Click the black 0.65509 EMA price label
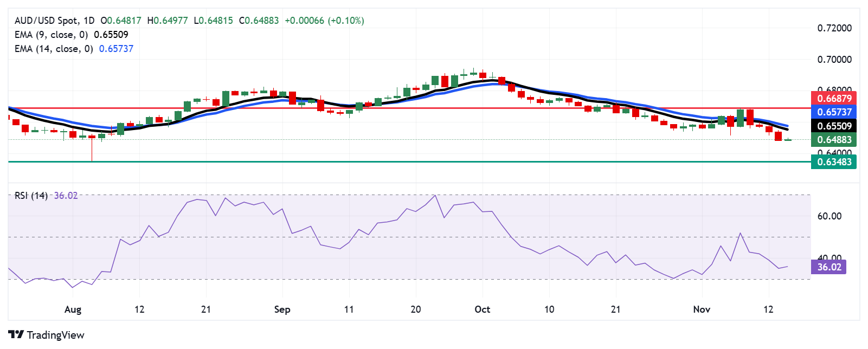 (834, 126)
